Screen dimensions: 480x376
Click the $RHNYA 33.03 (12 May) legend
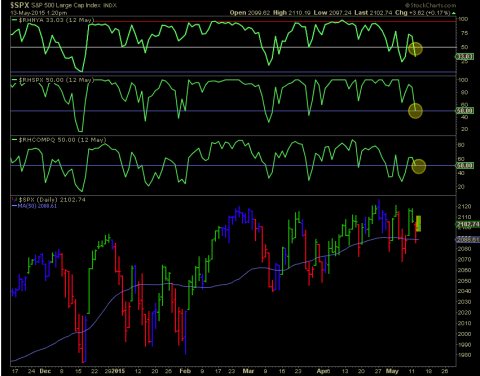[x=56, y=20]
